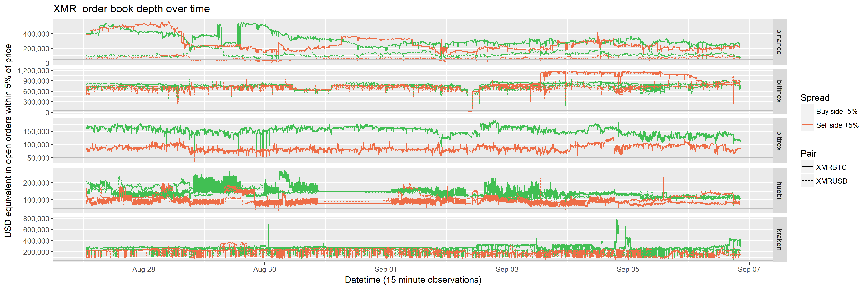The width and height of the screenshot is (868, 289).
Task: Click the '300,000' tick label on bitfinex axis
Action: coord(36,102)
